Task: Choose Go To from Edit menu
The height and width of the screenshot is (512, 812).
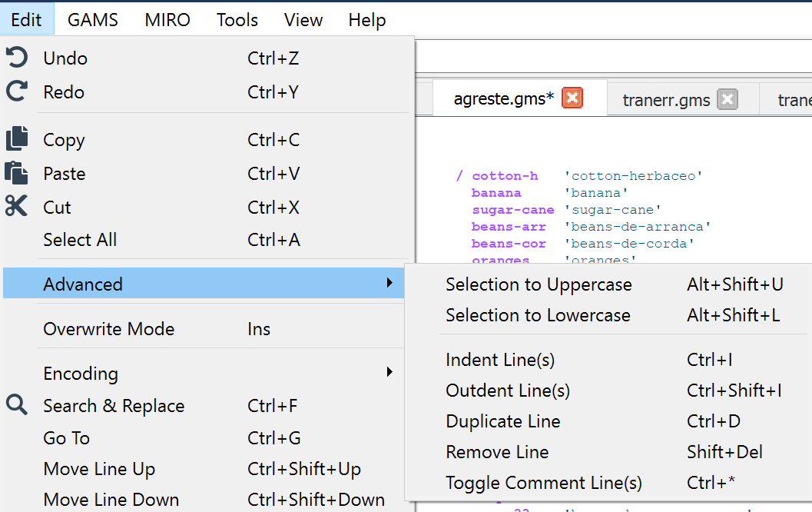Action: coord(66,438)
